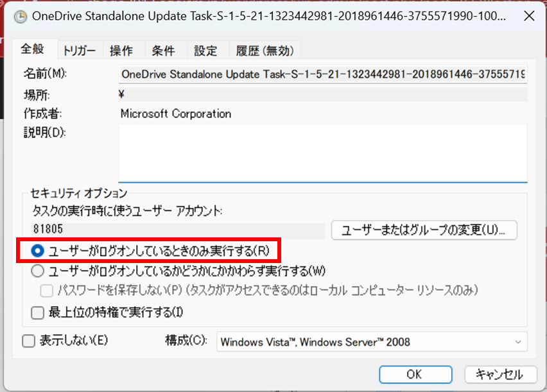Select the 条件 tab

click(164, 51)
